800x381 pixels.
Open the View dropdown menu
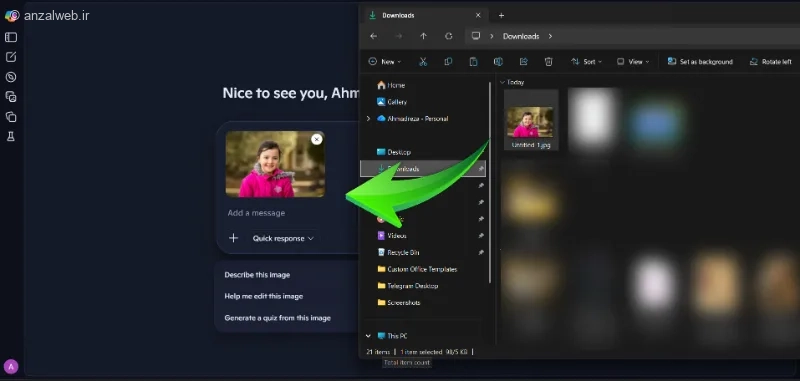click(633, 62)
